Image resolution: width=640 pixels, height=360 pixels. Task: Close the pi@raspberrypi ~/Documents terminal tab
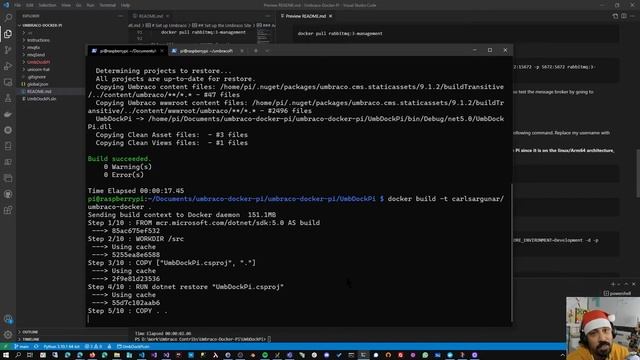pos(162,51)
